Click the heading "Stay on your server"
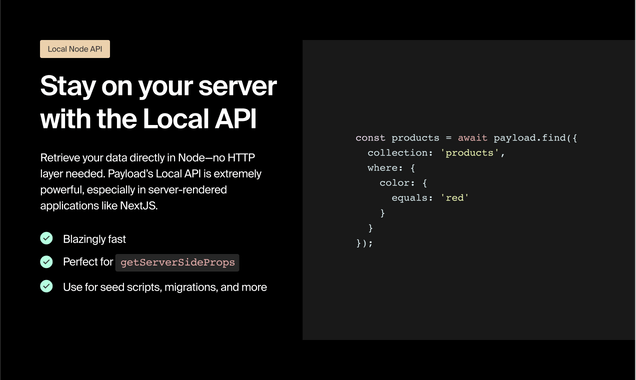Screen dimensions: 636x380 pyautogui.click(x=158, y=86)
